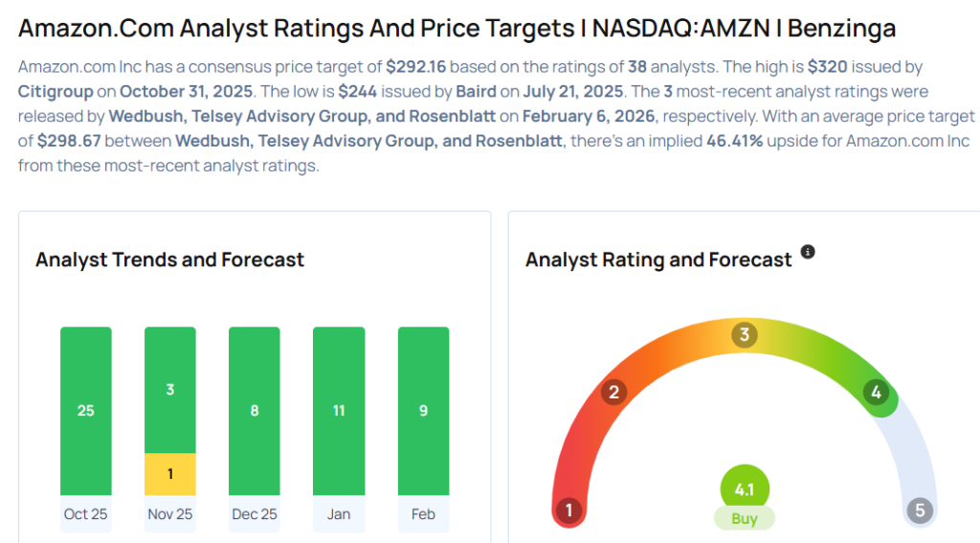Select the Dec 25 bar showing 8
980x543 pixels.
(x=255, y=411)
